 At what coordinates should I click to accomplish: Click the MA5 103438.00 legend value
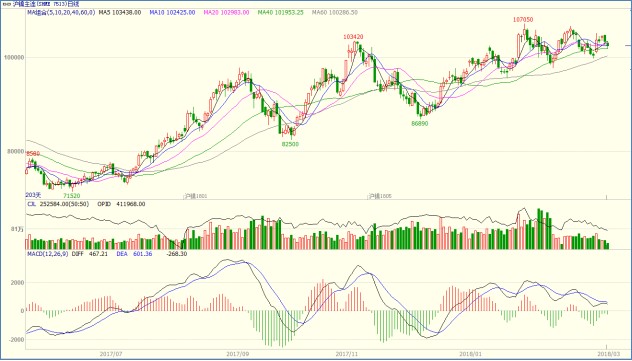tap(120, 13)
